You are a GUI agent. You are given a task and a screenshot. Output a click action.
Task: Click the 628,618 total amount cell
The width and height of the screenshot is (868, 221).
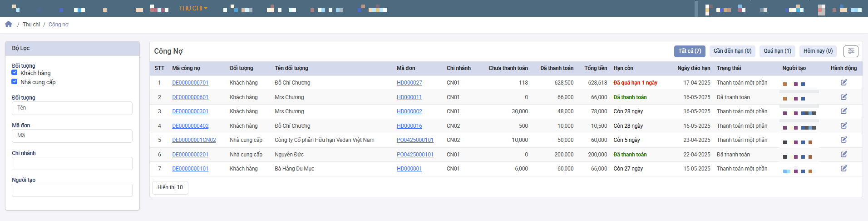(597, 83)
